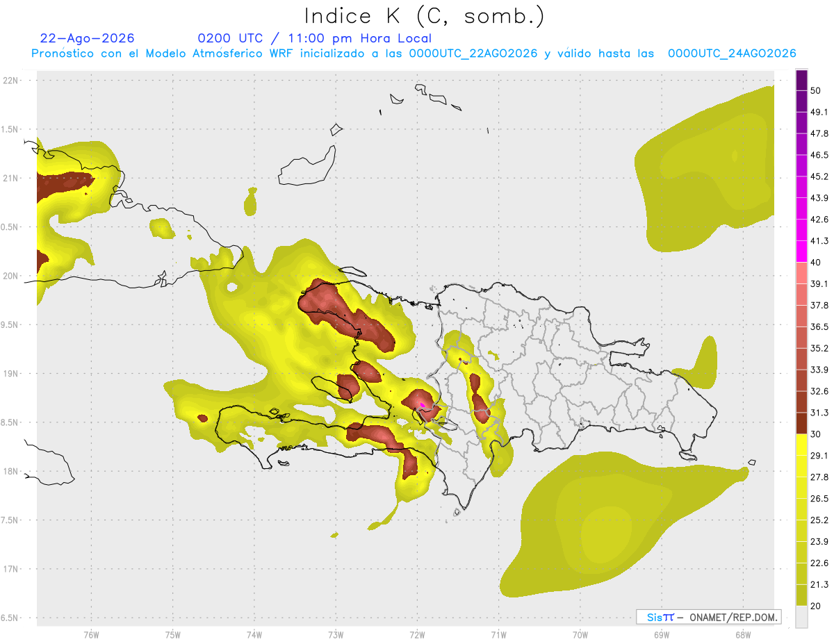The width and height of the screenshot is (834, 644).
Task: Click the '36.5' color scale value
Action: [819, 327]
